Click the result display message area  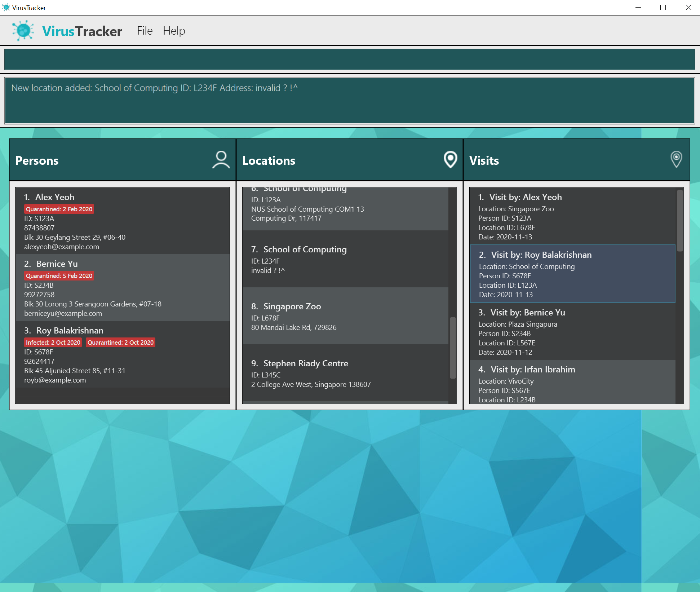(349, 101)
